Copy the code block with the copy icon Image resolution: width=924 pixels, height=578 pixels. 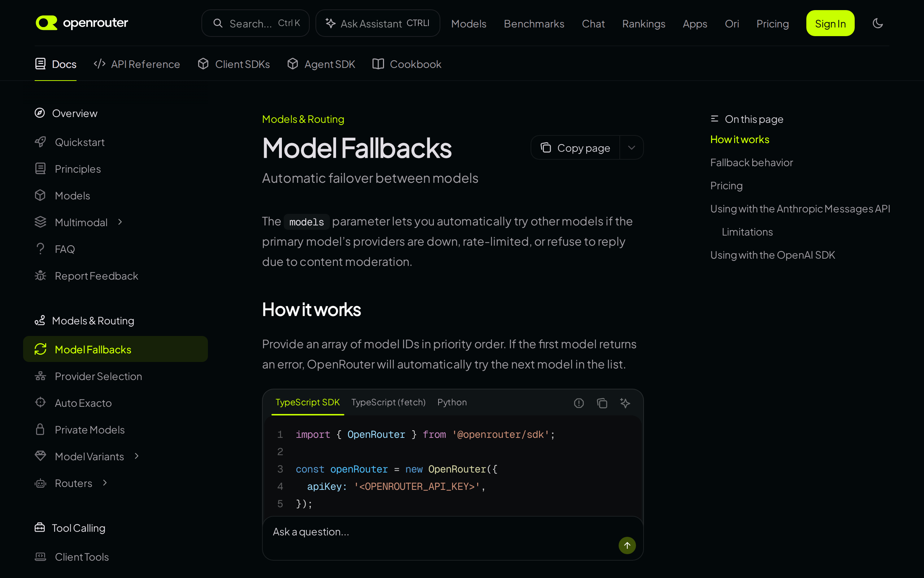pos(602,403)
